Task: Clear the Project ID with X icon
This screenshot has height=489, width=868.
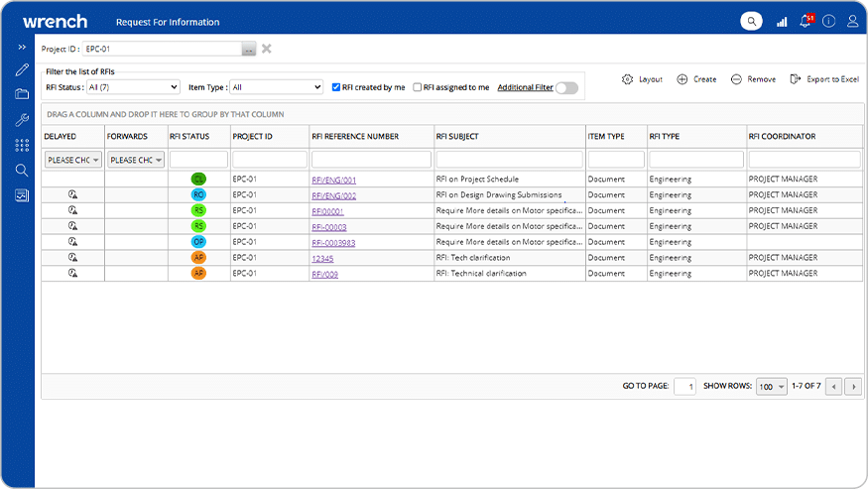Action: tap(266, 49)
